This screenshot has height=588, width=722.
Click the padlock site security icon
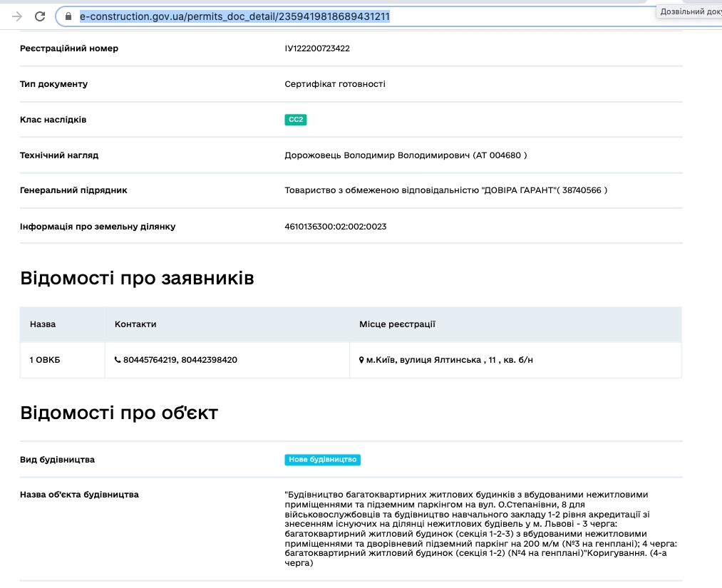tap(68, 16)
